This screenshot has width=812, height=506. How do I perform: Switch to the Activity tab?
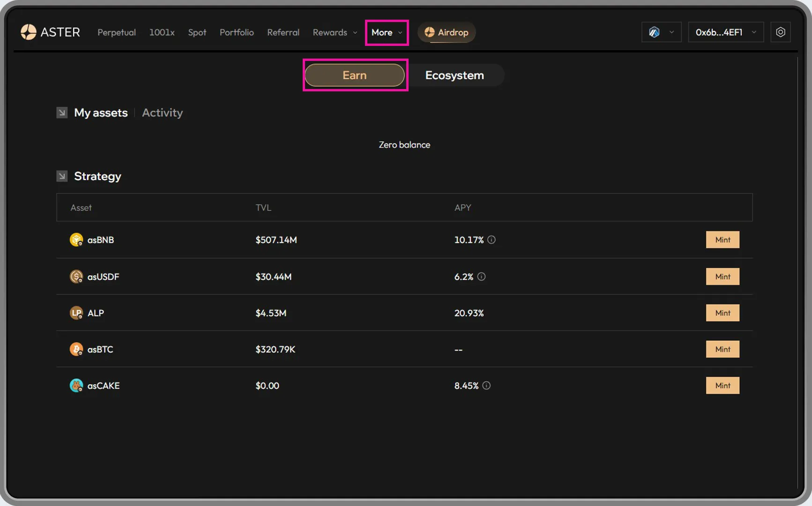162,113
